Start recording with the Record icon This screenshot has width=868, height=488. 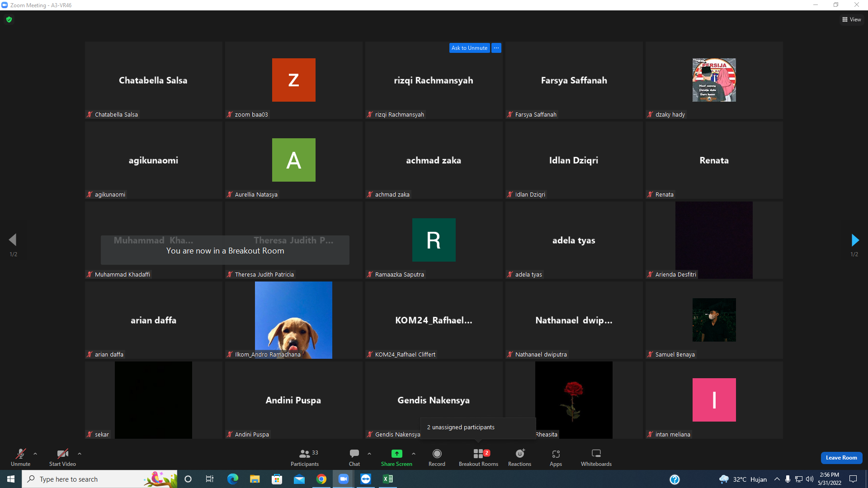click(437, 454)
